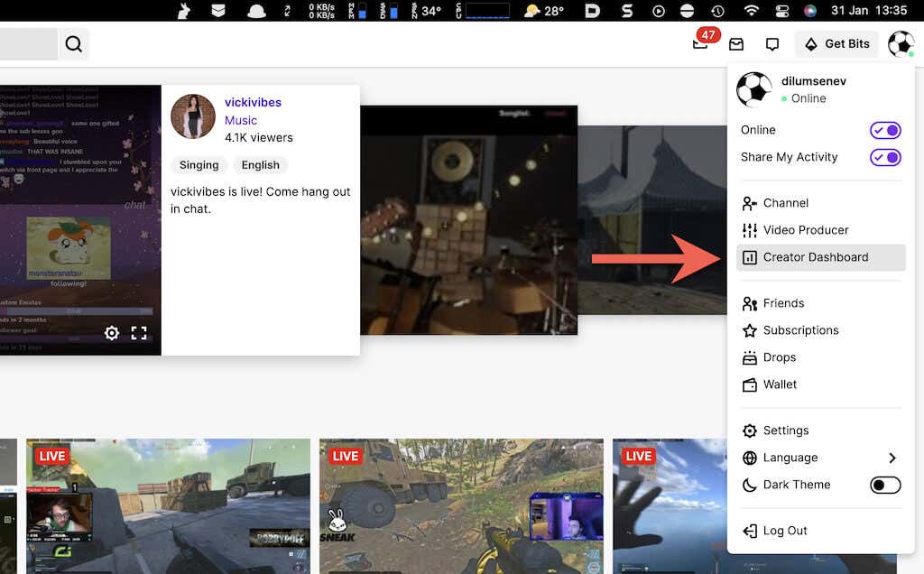Click the soccer ball profile avatar

[901, 43]
